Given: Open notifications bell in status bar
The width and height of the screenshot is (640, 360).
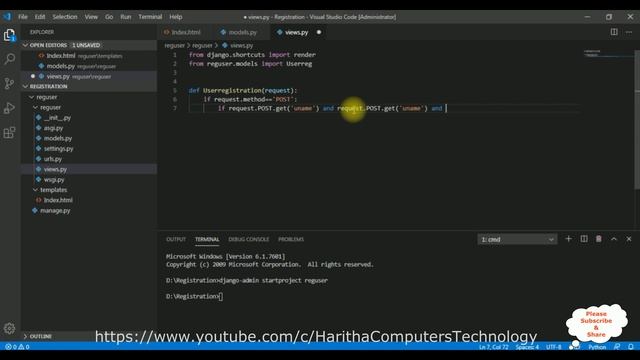Looking at the screenshot, I should (631, 347).
